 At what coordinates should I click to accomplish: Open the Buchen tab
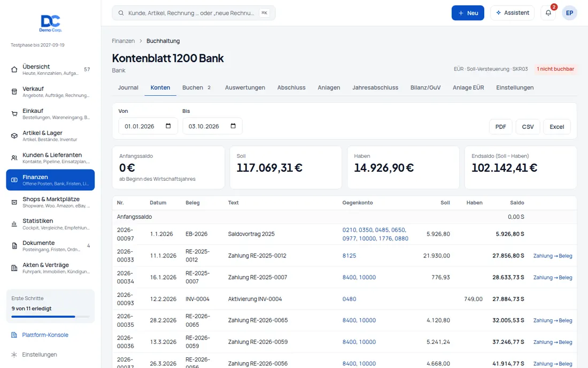[x=197, y=87]
